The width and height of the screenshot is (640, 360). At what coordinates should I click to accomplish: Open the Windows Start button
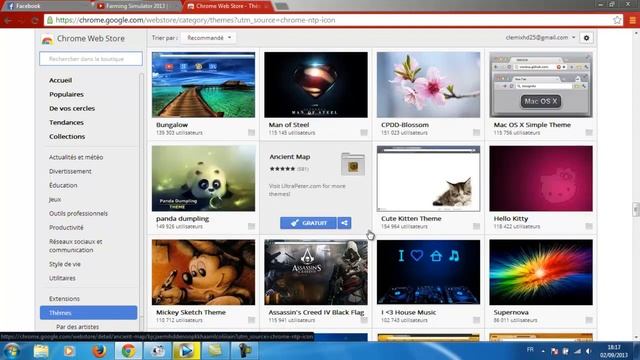coord(11,351)
